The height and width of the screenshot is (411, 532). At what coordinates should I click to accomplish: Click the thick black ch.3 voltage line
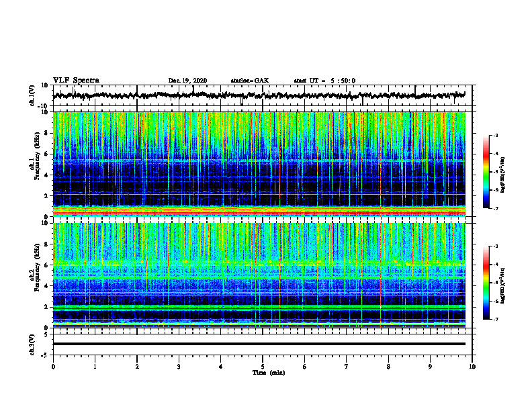pos(259,344)
